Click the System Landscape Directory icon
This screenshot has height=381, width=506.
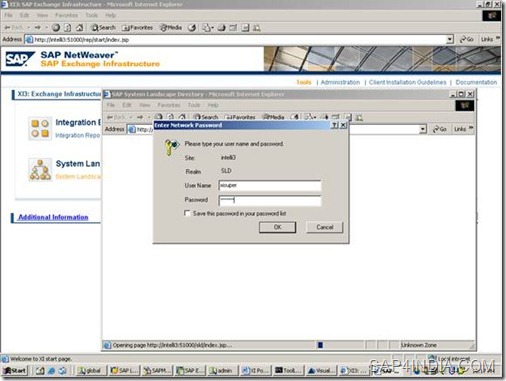[40, 170]
